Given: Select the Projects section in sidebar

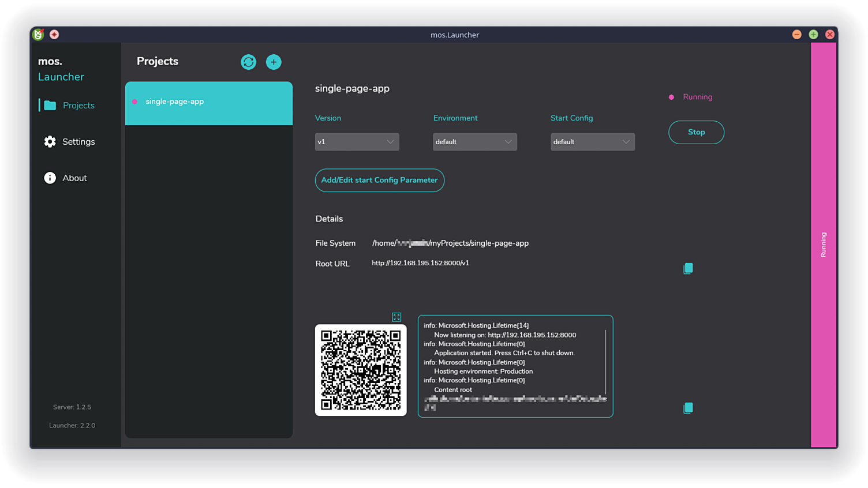Looking at the screenshot, I should click(x=78, y=105).
